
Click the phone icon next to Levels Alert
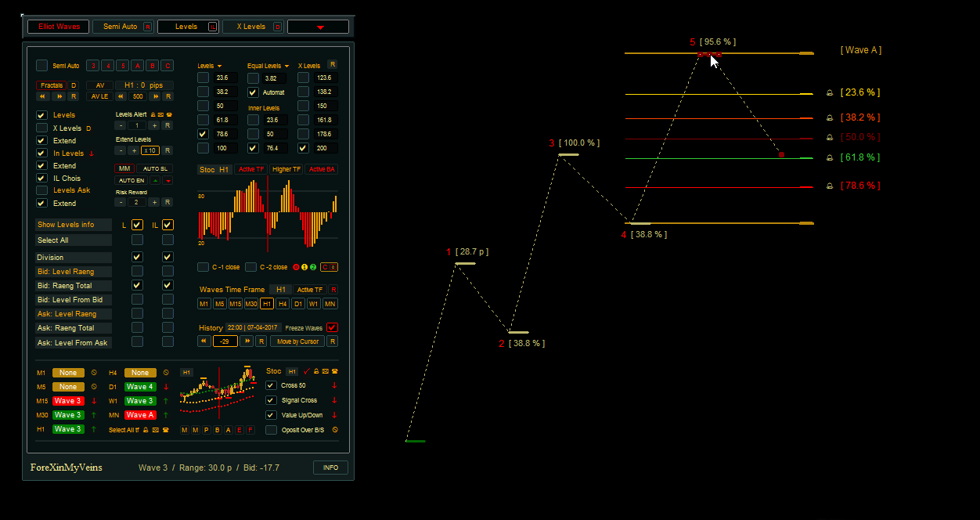click(170, 114)
